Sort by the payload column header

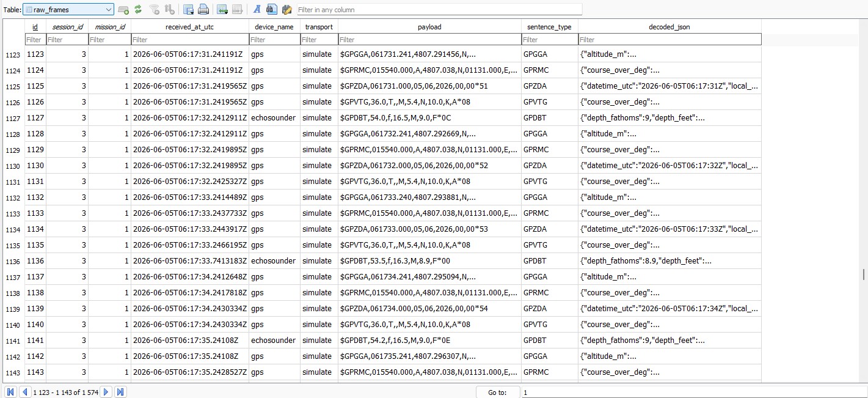(x=429, y=27)
